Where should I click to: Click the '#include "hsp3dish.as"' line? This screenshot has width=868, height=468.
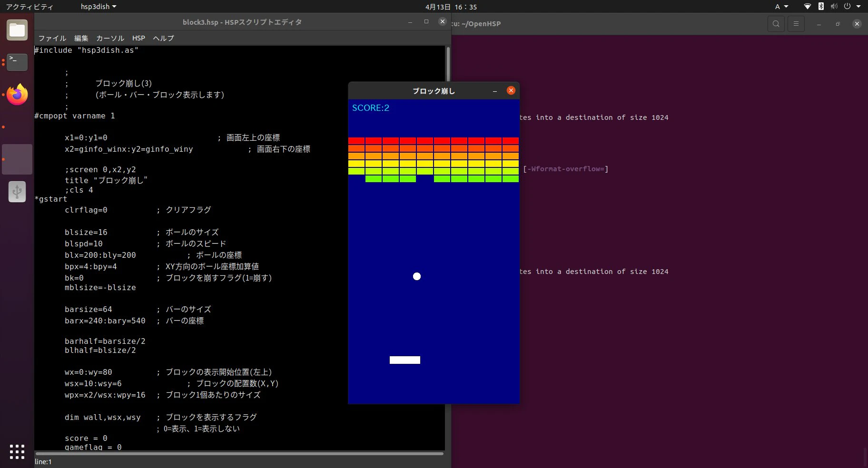87,50
